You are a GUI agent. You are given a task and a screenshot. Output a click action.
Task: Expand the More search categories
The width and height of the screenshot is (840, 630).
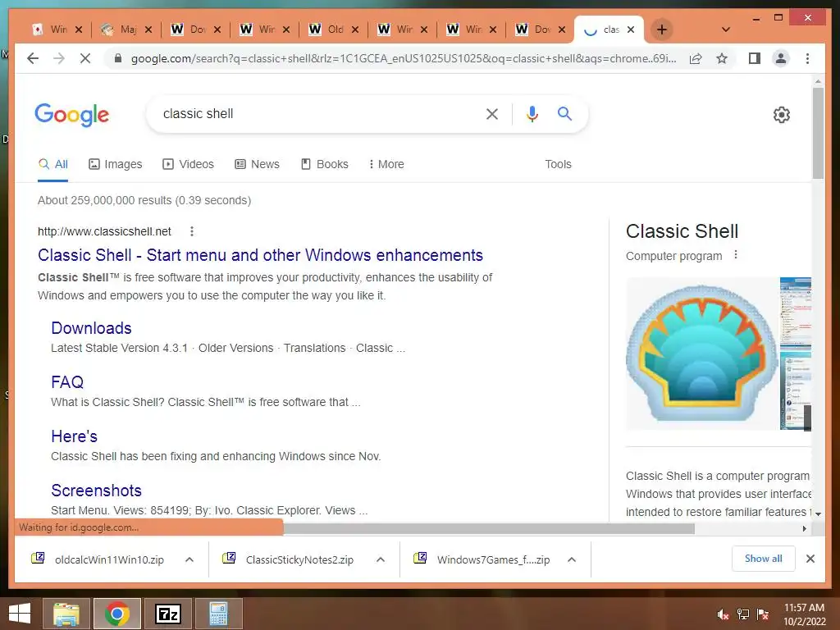pos(386,164)
